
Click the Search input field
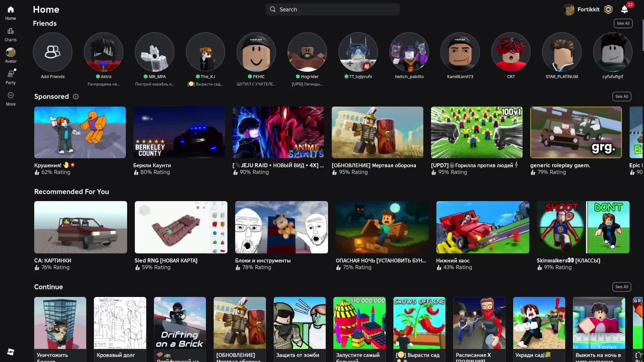pos(332,9)
